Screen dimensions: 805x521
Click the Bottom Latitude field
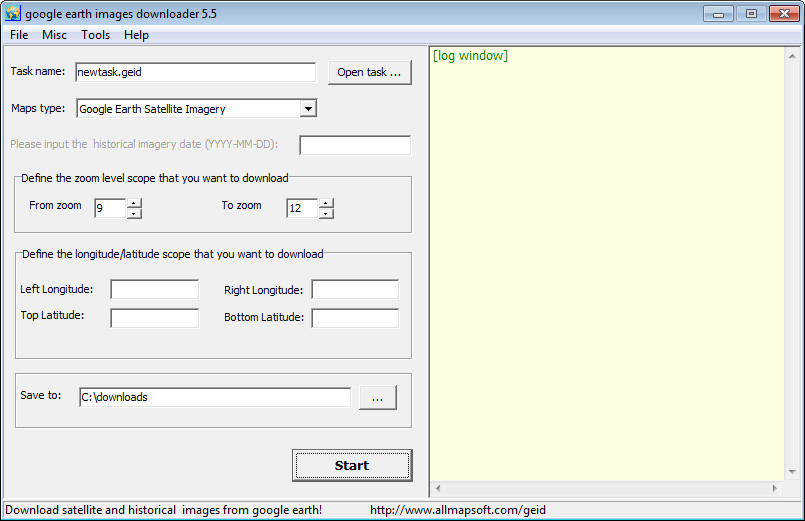click(355, 318)
